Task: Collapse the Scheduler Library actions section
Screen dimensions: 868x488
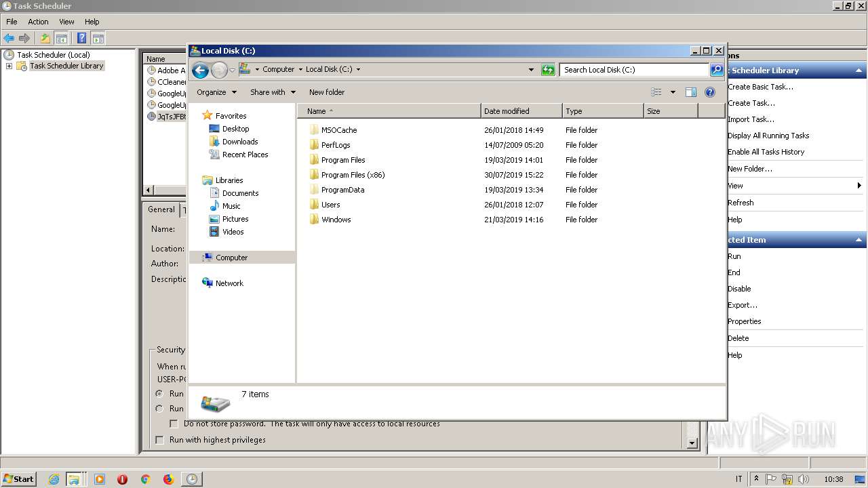Action: pos(859,70)
